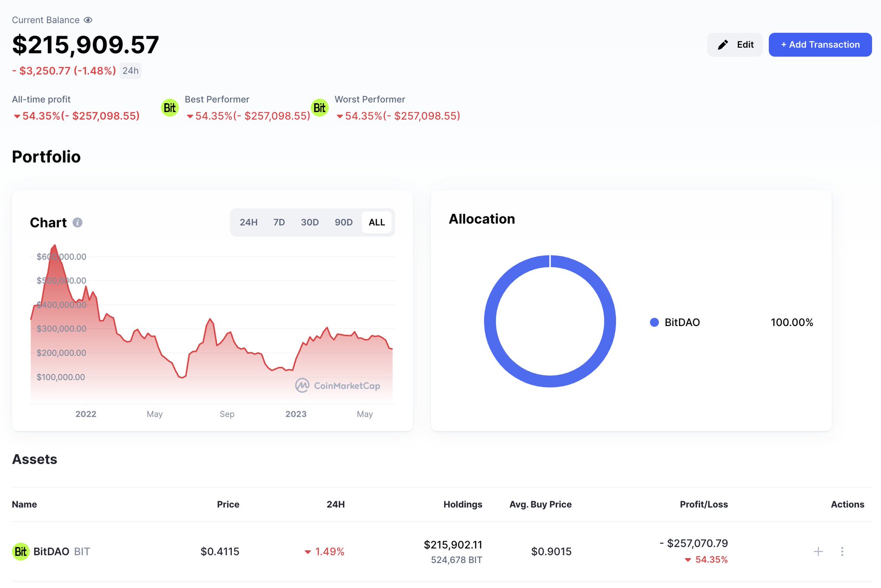This screenshot has height=588, width=881.
Task: Click the Name column header
Action: click(25, 505)
